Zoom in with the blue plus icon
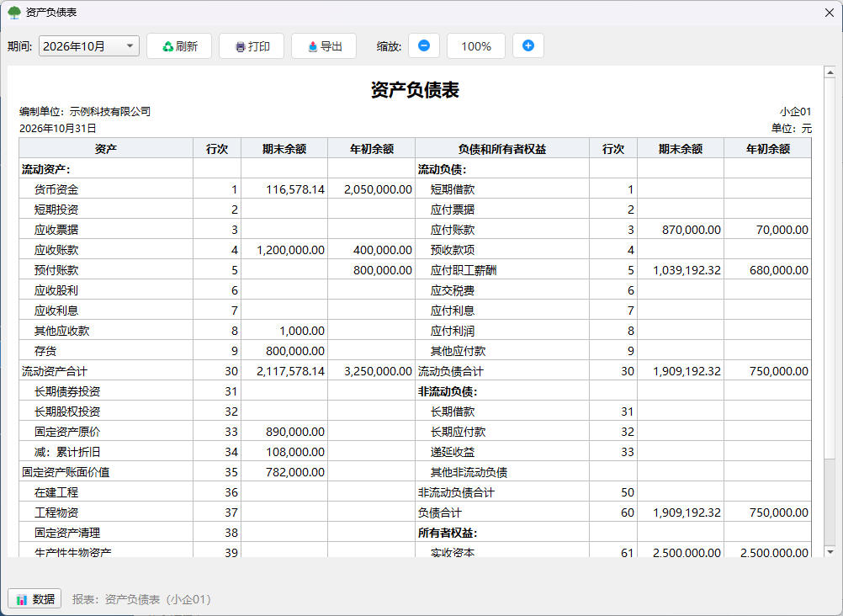 (528, 45)
